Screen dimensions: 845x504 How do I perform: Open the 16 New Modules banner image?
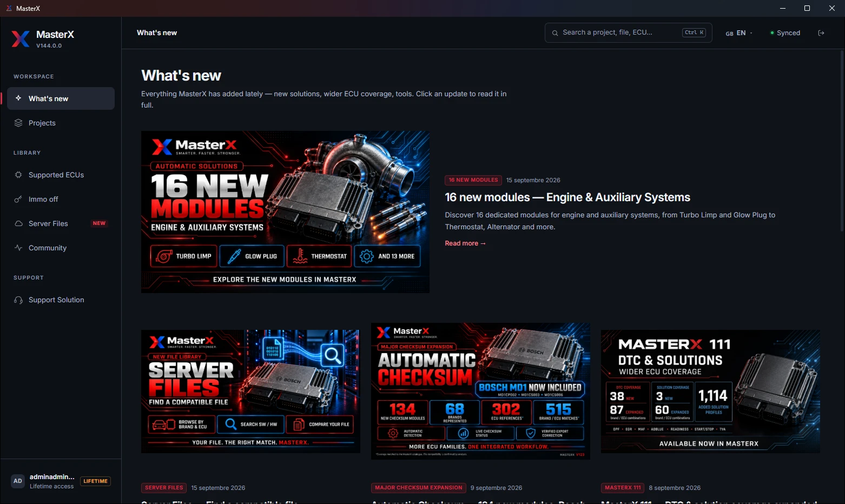pos(286,212)
